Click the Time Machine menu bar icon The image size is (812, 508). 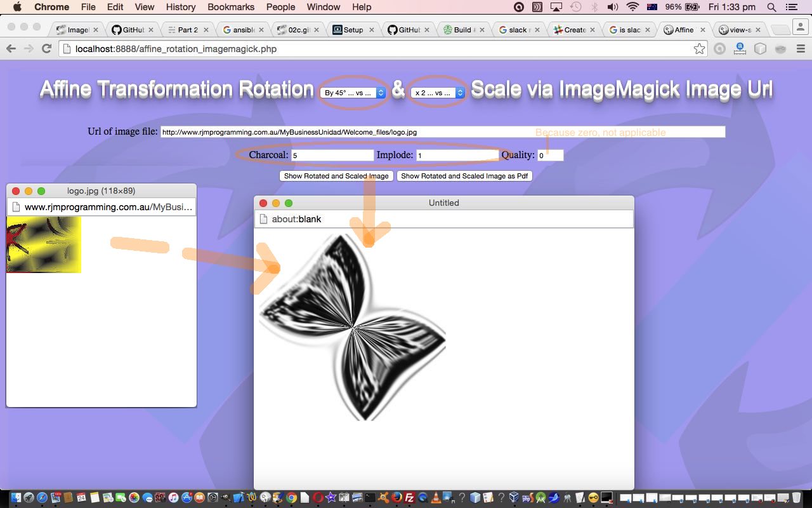(x=575, y=7)
